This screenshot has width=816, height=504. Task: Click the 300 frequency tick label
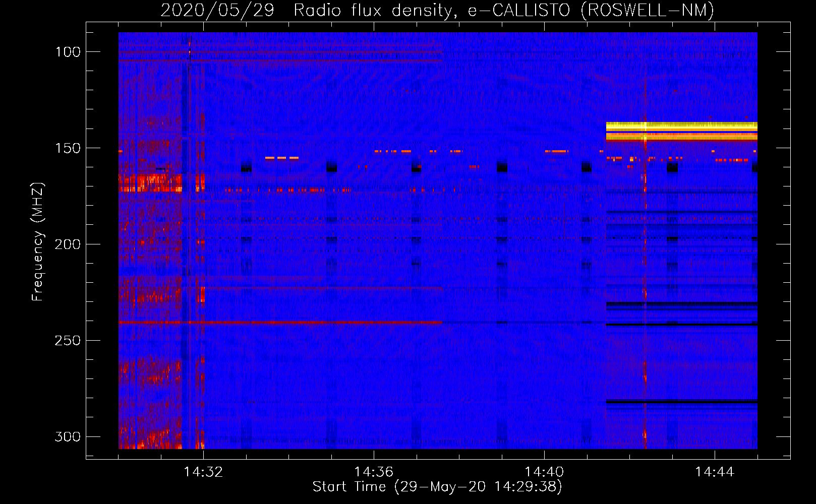pyautogui.click(x=68, y=436)
